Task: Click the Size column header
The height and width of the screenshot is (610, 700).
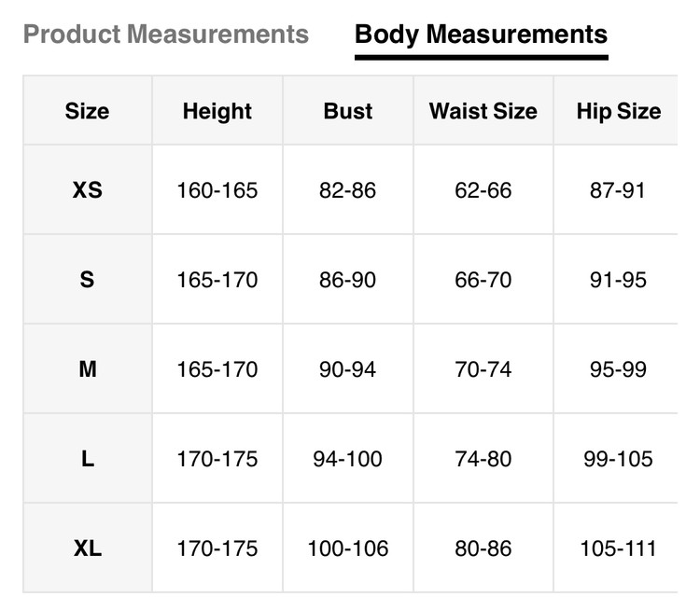Action: point(87,111)
